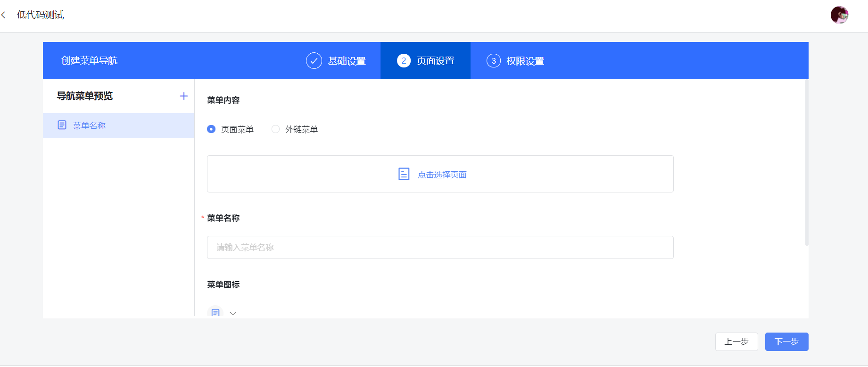Click the 导航菜单预览 heading
The height and width of the screenshot is (367, 868).
tap(85, 96)
